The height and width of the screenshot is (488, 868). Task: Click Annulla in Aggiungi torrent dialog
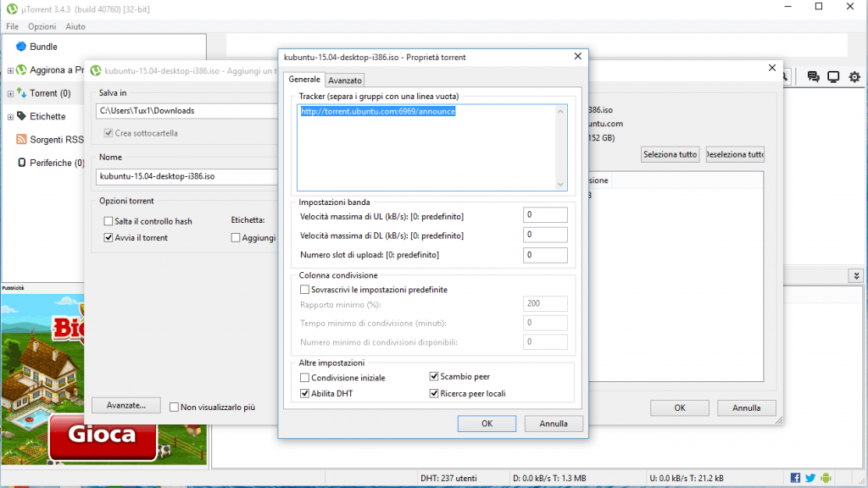click(746, 408)
